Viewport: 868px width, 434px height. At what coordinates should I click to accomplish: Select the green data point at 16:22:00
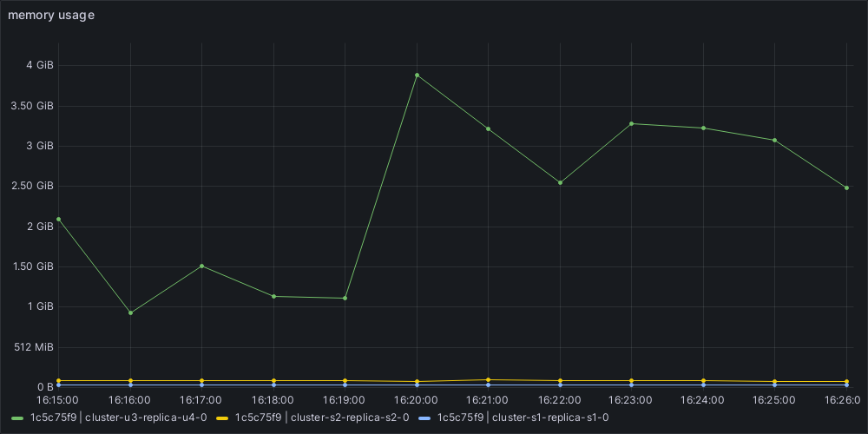560,182
